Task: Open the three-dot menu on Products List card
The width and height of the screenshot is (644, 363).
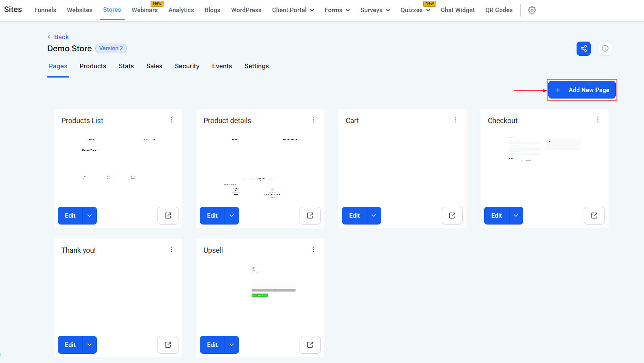Action: 172,120
